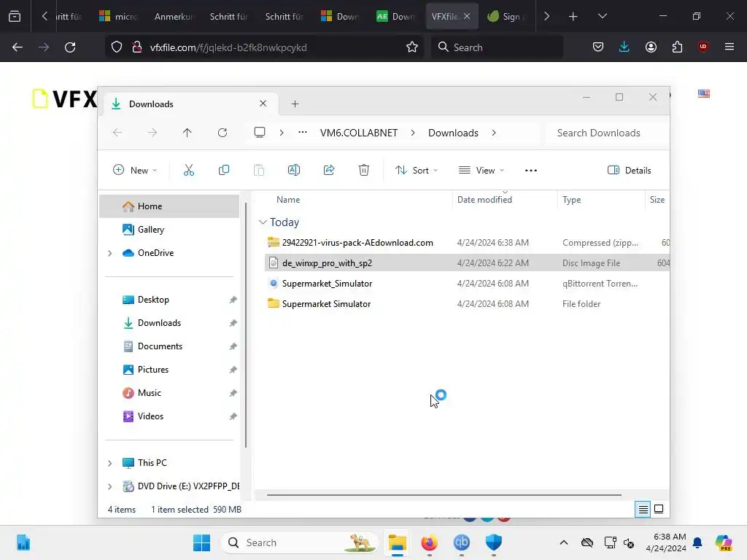Reload the Firefox page
The width and height of the screenshot is (747, 560).
[70, 47]
